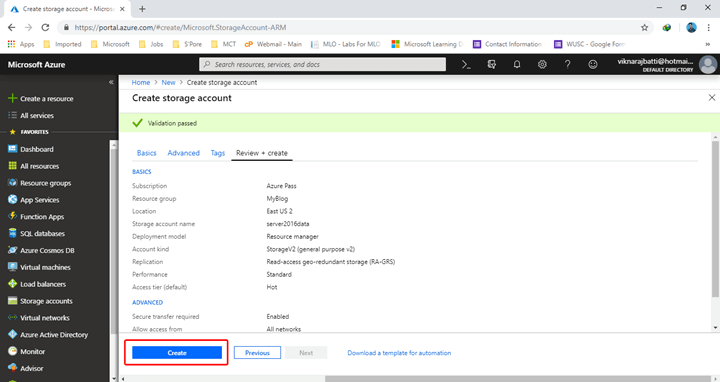
Task: Open the help question mark icon
Action: point(568,65)
